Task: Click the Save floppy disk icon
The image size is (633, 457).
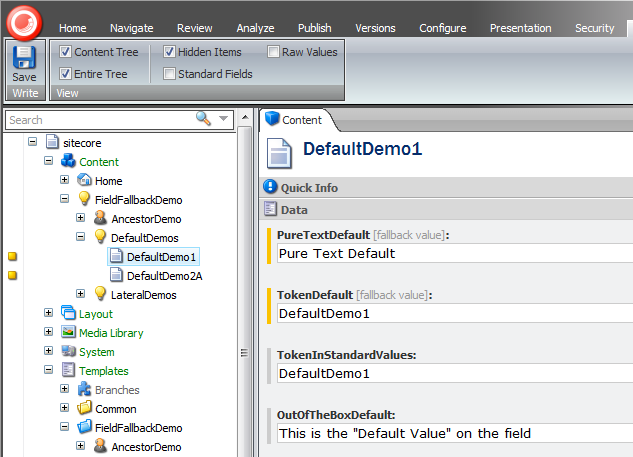Action: click(x=24, y=57)
